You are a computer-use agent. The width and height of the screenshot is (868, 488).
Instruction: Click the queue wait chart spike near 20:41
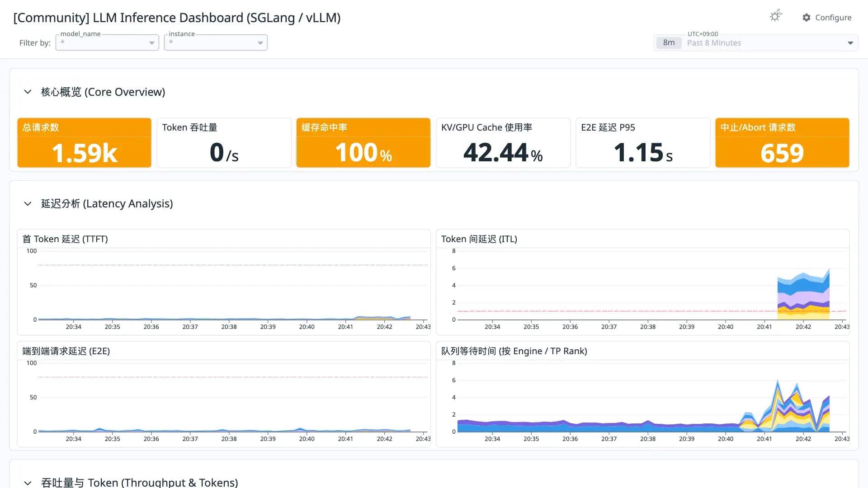tap(778, 407)
